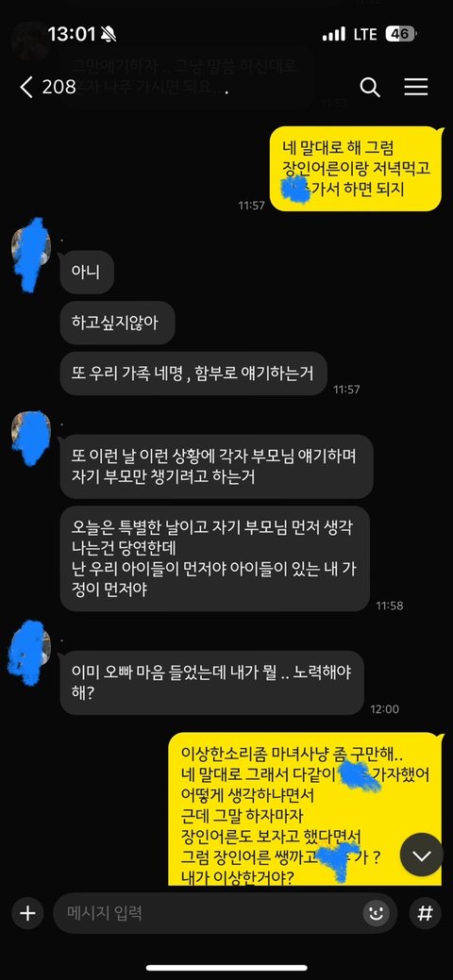453x980 pixels.
Task: Select the 하고싶지않아 message bubble
Action: [x=117, y=323]
